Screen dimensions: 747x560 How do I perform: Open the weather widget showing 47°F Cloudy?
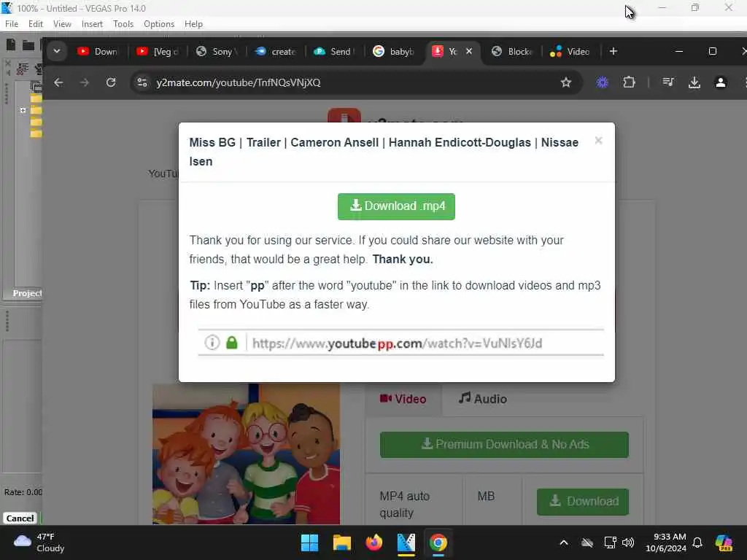click(39, 542)
